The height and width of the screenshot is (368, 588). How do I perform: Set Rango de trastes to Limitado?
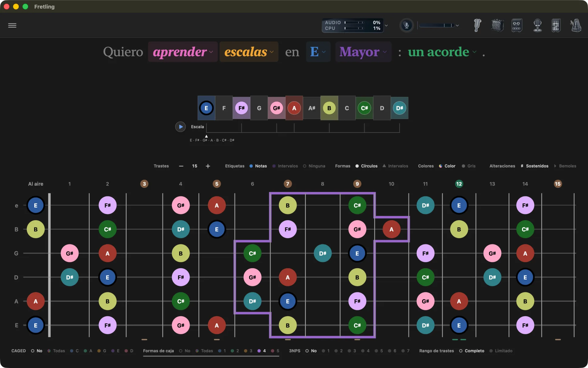click(x=501, y=351)
